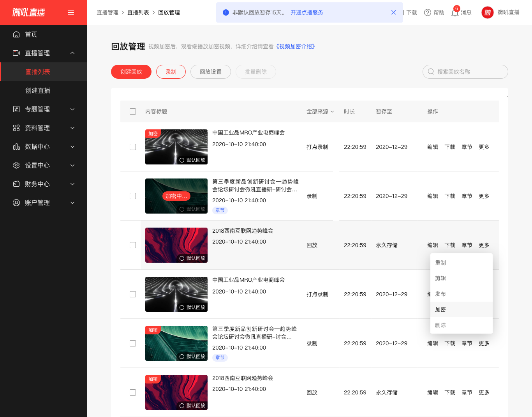This screenshot has height=417, width=532.
Task: Open the 《视频加密介绍》 link
Action: point(296,46)
